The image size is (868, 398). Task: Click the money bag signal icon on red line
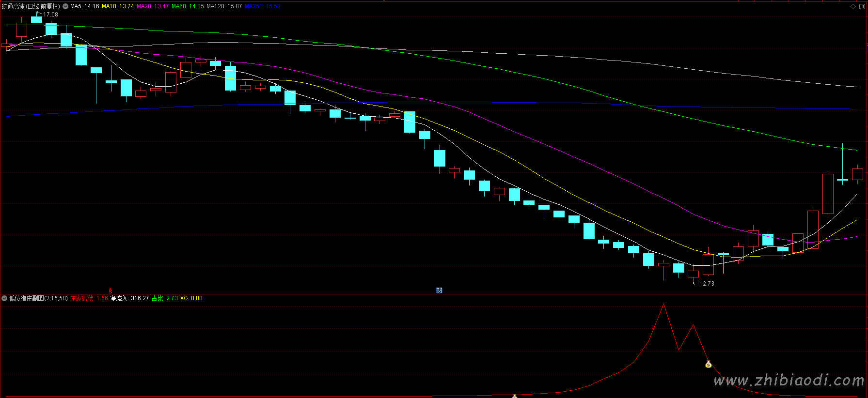[708, 364]
